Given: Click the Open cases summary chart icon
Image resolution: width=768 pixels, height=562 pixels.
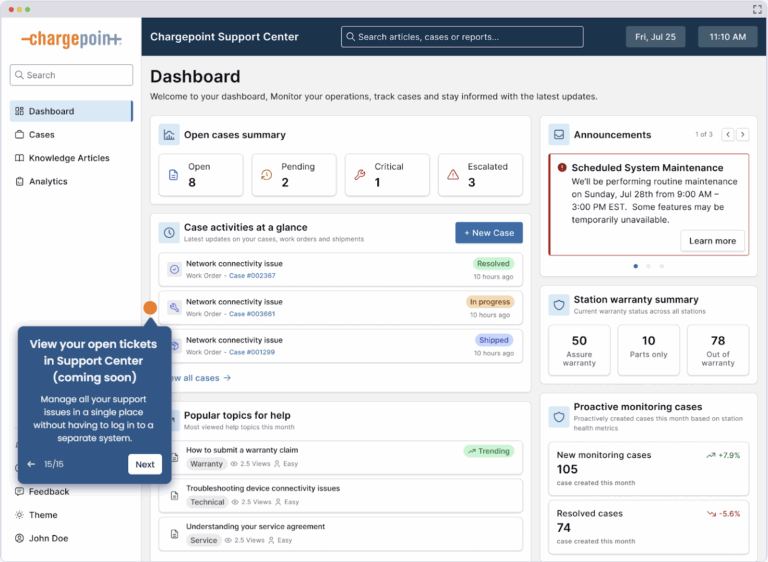Looking at the screenshot, I should point(169,135).
